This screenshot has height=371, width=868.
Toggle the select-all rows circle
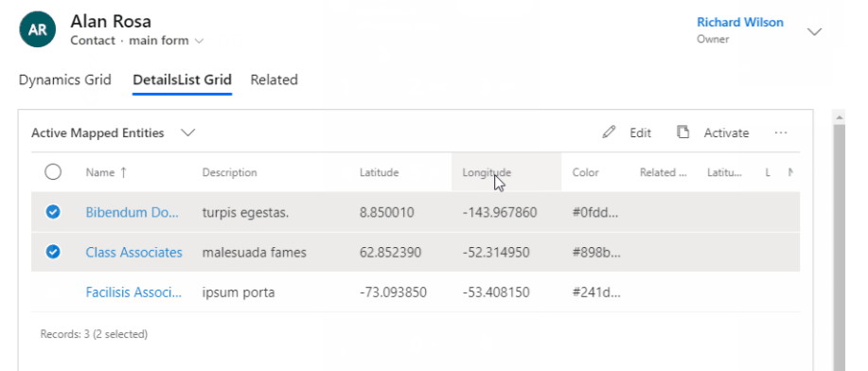point(53,172)
